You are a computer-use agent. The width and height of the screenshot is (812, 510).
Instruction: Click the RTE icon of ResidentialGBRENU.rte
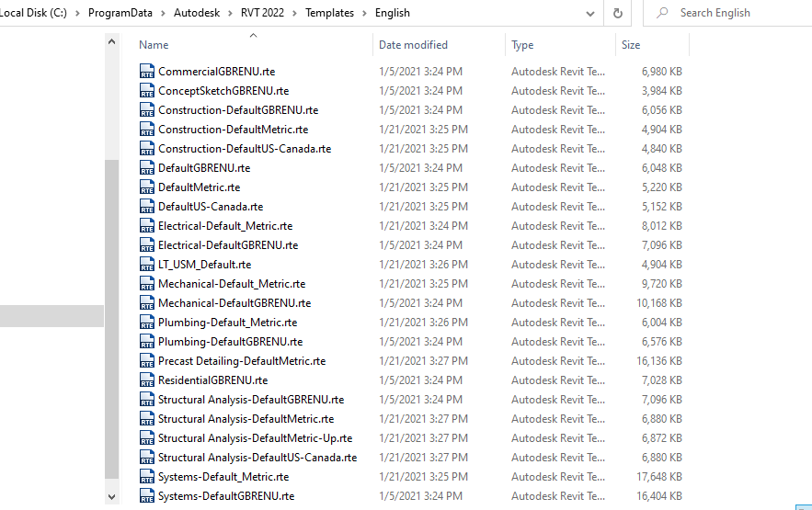tap(147, 380)
